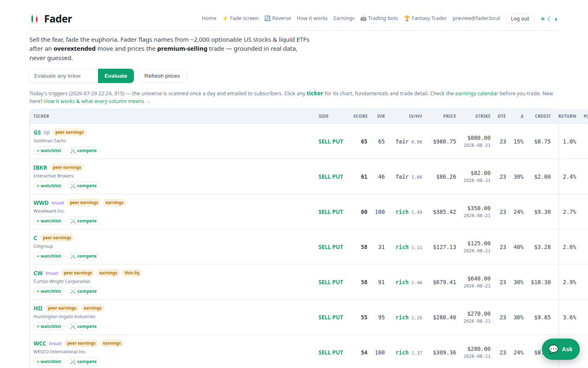Click the $18.30 credit value
This screenshot has width=588, height=368.
[541, 282]
